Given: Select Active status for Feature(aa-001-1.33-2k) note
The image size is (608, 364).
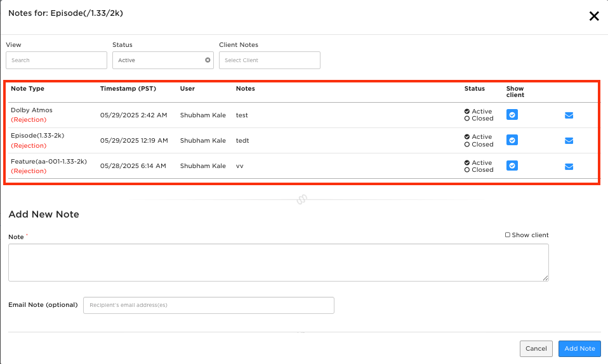Looking at the screenshot, I should [x=467, y=163].
